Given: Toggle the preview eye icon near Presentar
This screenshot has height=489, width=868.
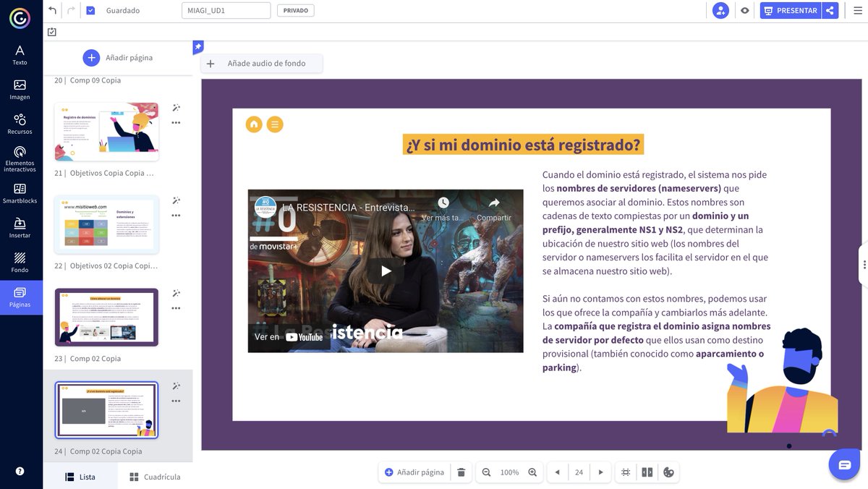Looking at the screenshot, I should coord(744,10).
